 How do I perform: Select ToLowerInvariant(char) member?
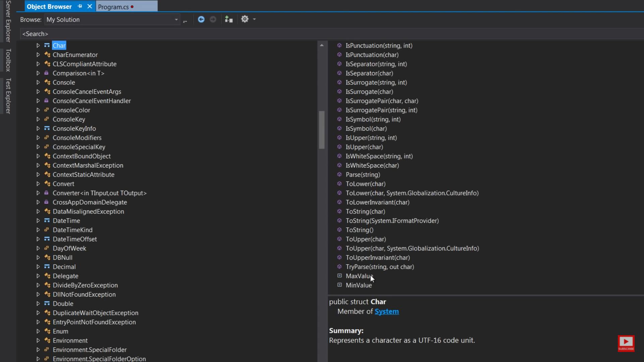point(377,202)
